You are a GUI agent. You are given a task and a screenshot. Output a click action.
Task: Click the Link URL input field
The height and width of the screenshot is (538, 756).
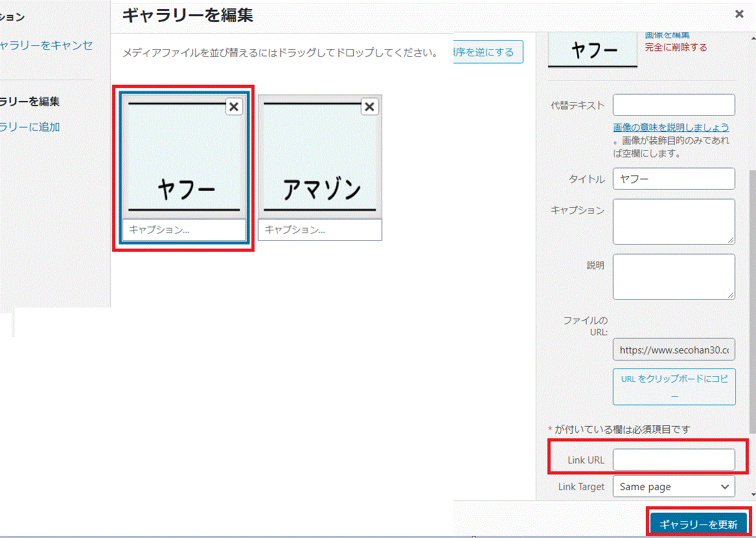tap(674, 460)
